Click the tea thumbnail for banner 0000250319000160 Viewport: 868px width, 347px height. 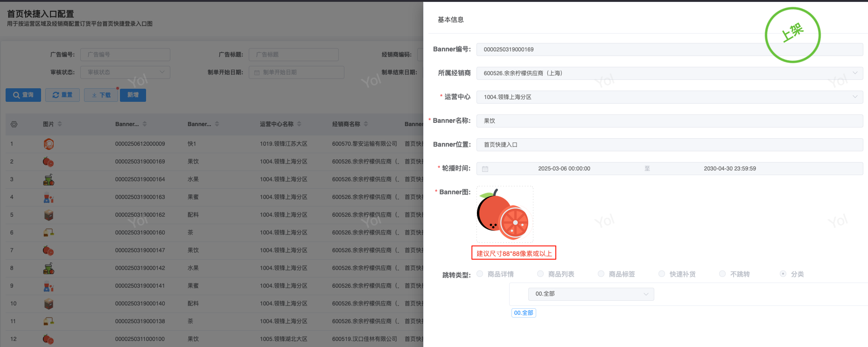click(x=49, y=233)
